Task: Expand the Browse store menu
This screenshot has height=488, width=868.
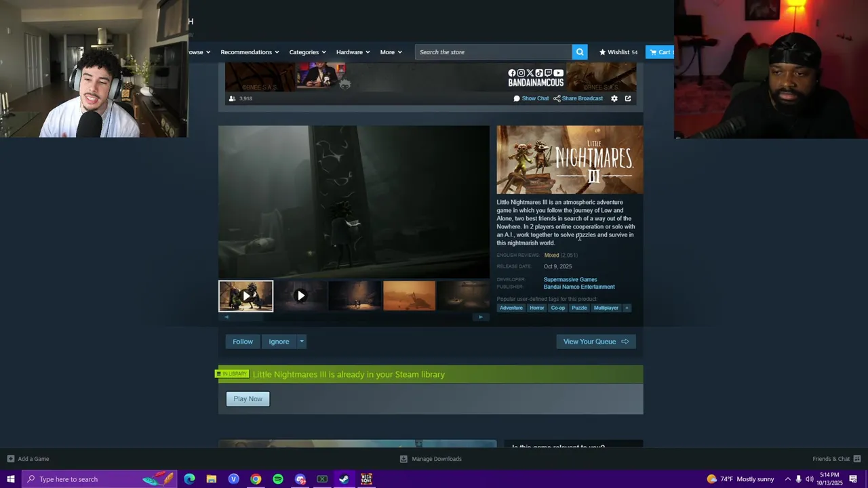Action: coord(199,52)
